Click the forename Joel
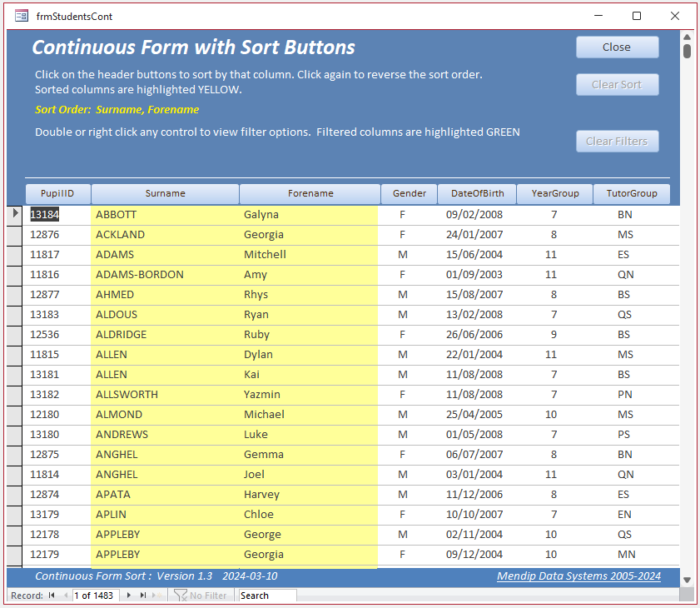 pyautogui.click(x=254, y=475)
